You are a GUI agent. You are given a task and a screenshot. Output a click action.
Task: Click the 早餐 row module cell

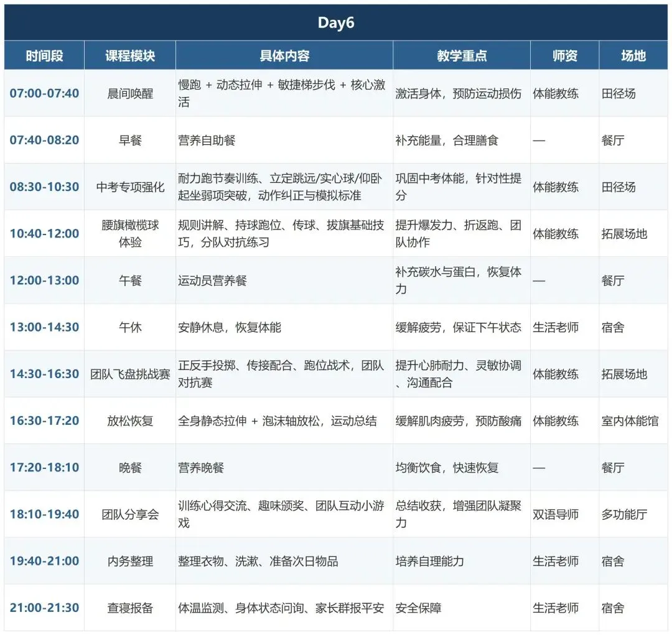coord(129,140)
